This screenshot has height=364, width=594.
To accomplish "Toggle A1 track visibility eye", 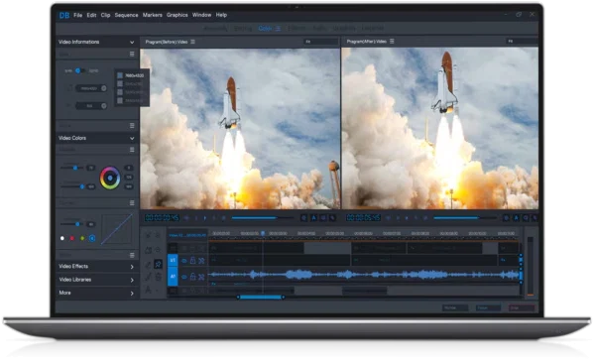I will [x=183, y=277].
